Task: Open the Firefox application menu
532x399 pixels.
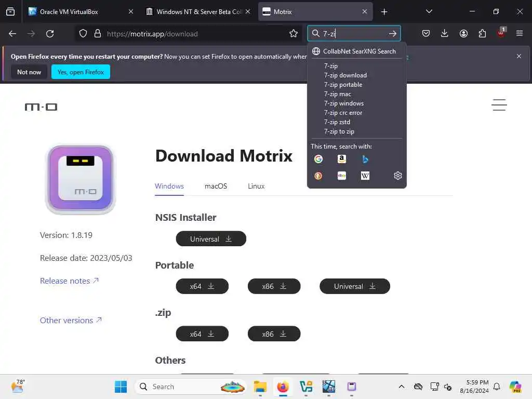Action: [x=520, y=34]
